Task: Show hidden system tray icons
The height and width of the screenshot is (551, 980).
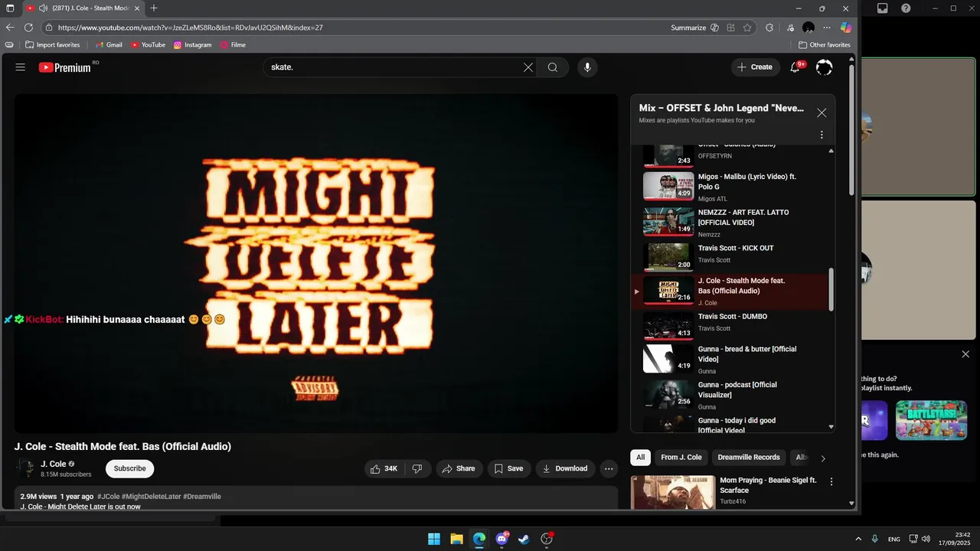Action: (x=858, y=539)
